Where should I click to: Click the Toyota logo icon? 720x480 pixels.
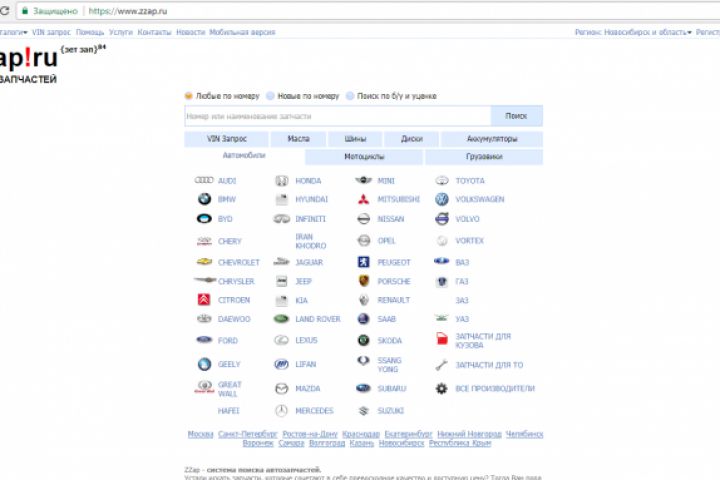pos(442,181)
